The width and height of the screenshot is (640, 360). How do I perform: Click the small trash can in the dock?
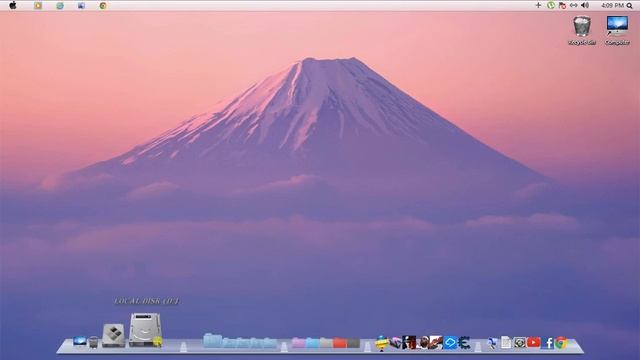pos(93,342)
